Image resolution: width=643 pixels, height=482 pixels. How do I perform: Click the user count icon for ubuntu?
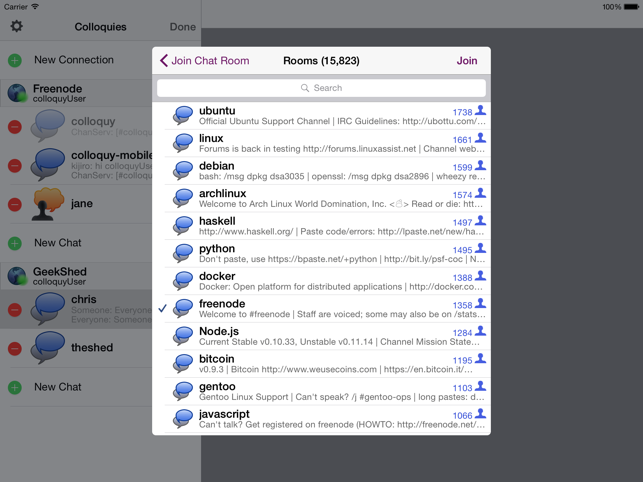(x=480, y=110)
